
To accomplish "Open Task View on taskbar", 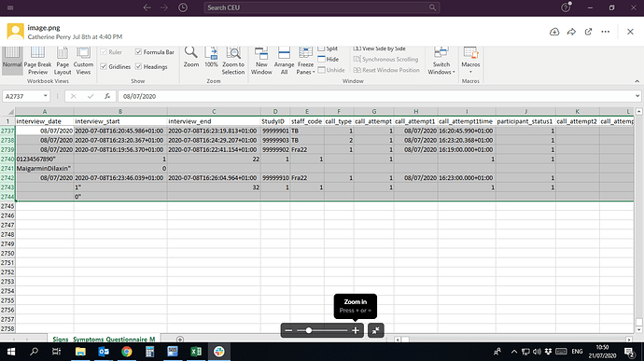I will 56,352.
